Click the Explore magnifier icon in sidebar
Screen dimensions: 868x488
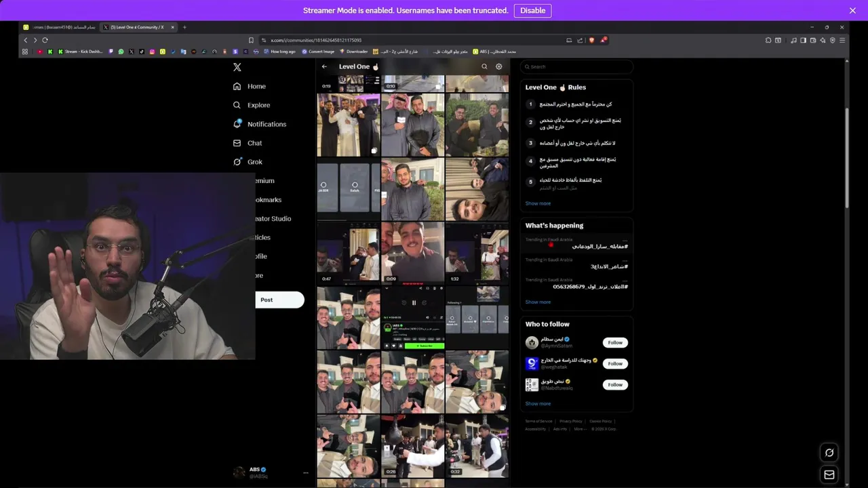point(237,105)
